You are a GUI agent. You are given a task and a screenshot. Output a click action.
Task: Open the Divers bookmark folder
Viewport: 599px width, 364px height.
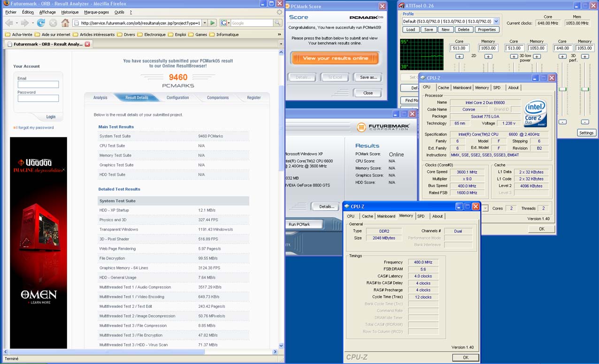(x=126, y=34)
